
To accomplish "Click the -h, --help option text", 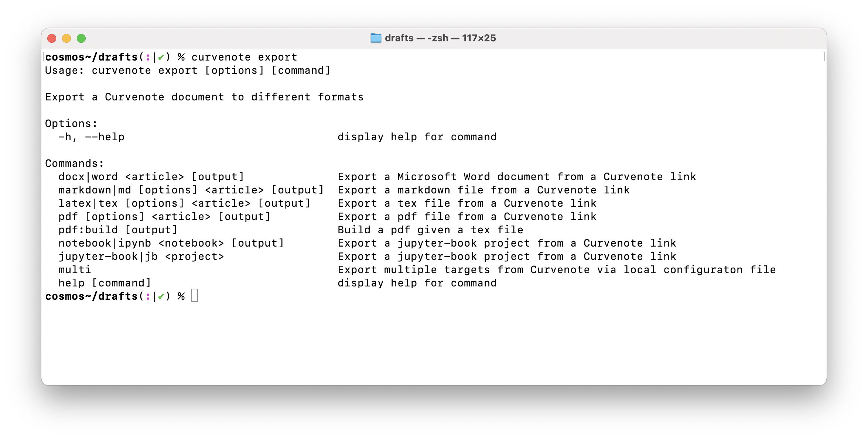I will pos(92,137).
